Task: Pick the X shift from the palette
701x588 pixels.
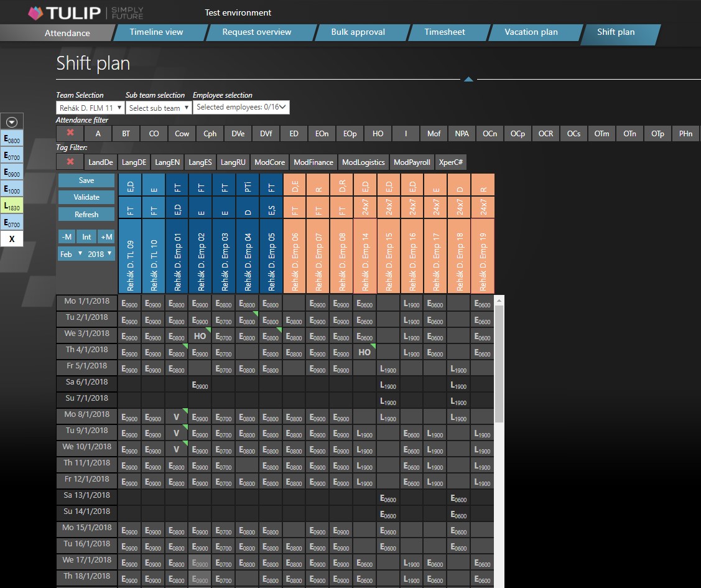Action: pos(12,239)
